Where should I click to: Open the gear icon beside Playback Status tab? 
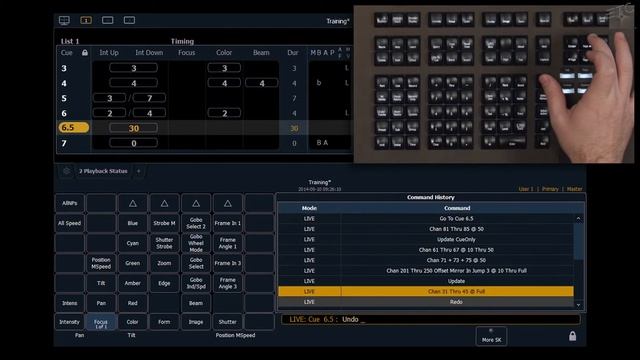pos(66,171)
